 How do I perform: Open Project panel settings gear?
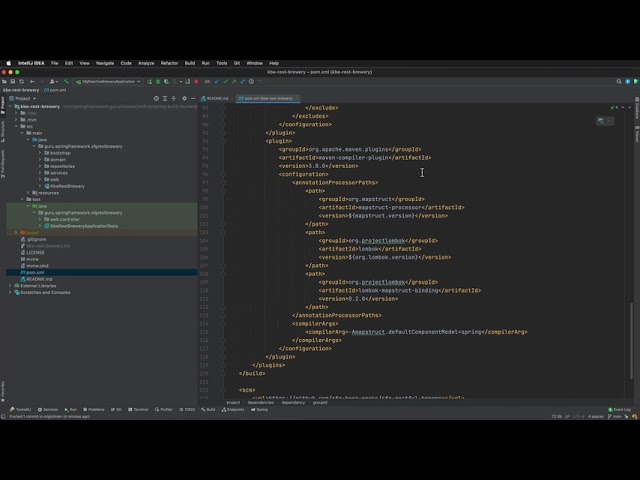click(x=184, y=98)
